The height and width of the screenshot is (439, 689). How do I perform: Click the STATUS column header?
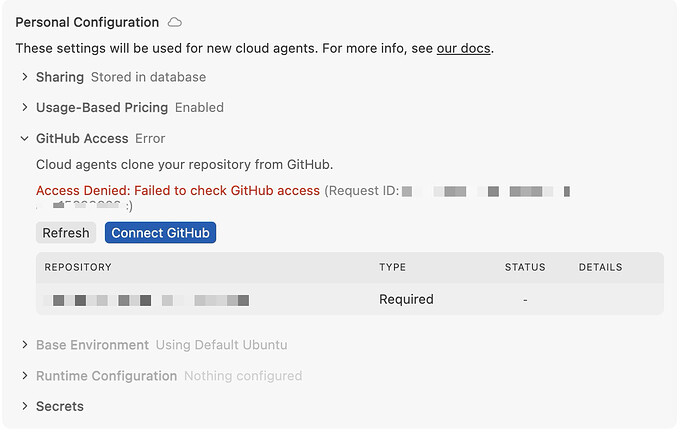point(525,267)
